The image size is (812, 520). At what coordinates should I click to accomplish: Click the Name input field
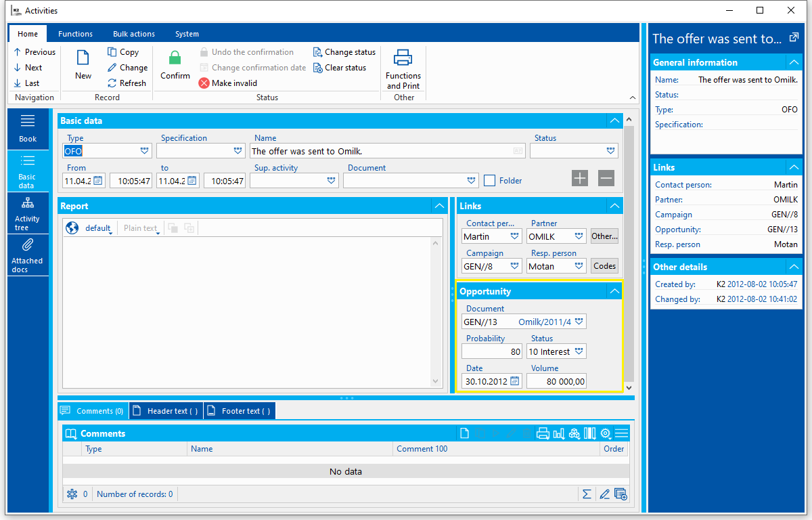[x=388, y=151]
